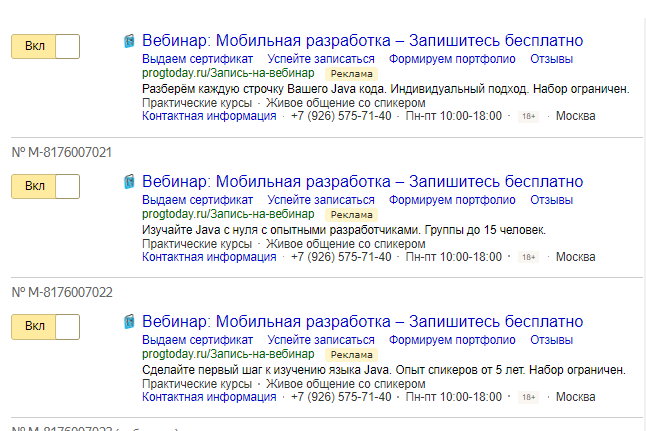
Task: Visit progtoday.ru display URL in ad M-8176007022
Action: (x=228, y=354)
